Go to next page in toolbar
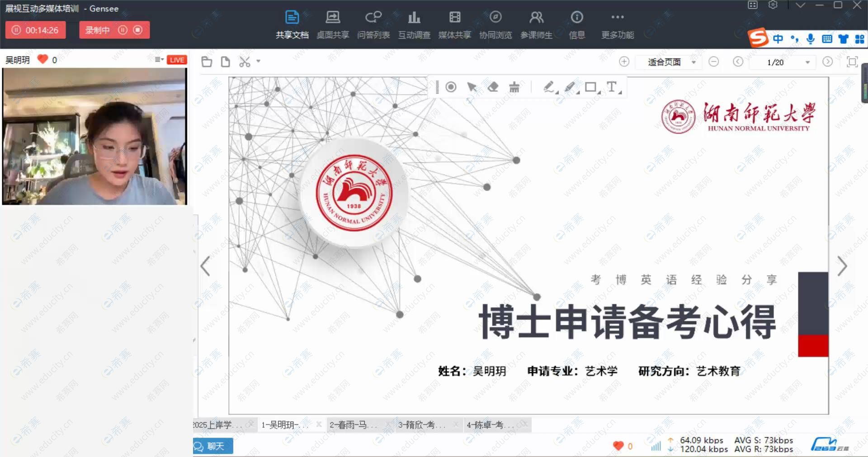This screenshot has width=868, height=457. 828,62
